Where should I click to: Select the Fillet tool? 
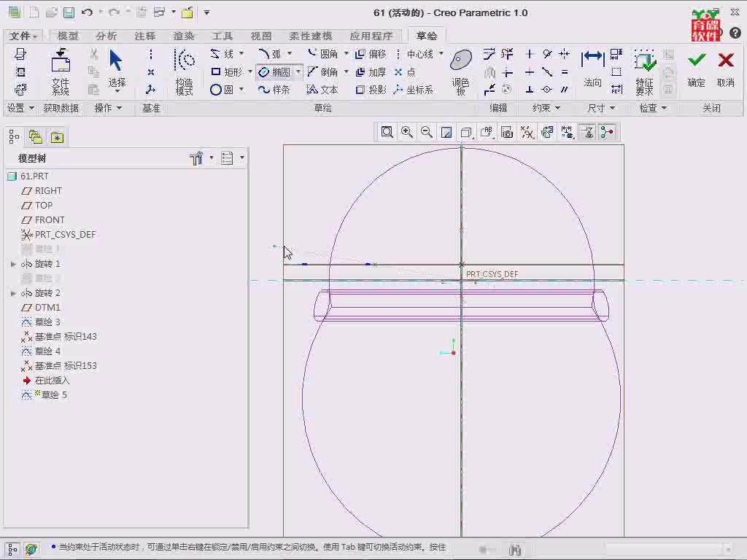coord(323,54)
